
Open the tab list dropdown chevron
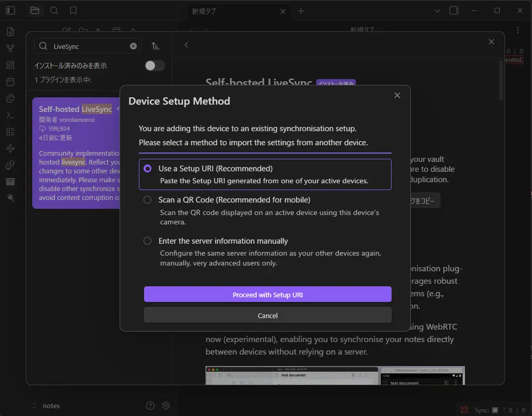437,11
